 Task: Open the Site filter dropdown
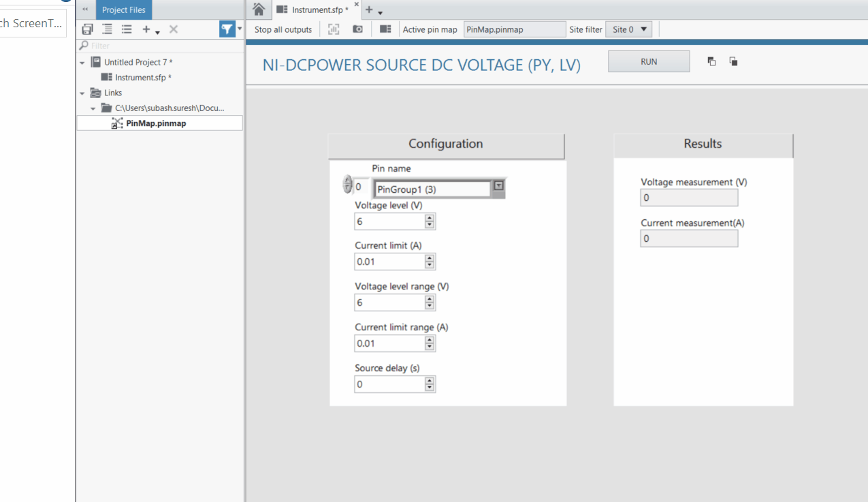629,29
